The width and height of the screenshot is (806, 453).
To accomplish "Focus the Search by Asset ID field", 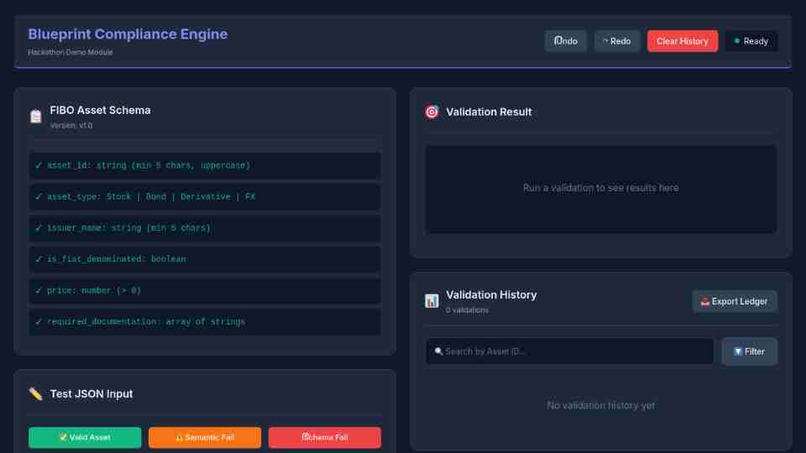I will (x=570, y=352).
